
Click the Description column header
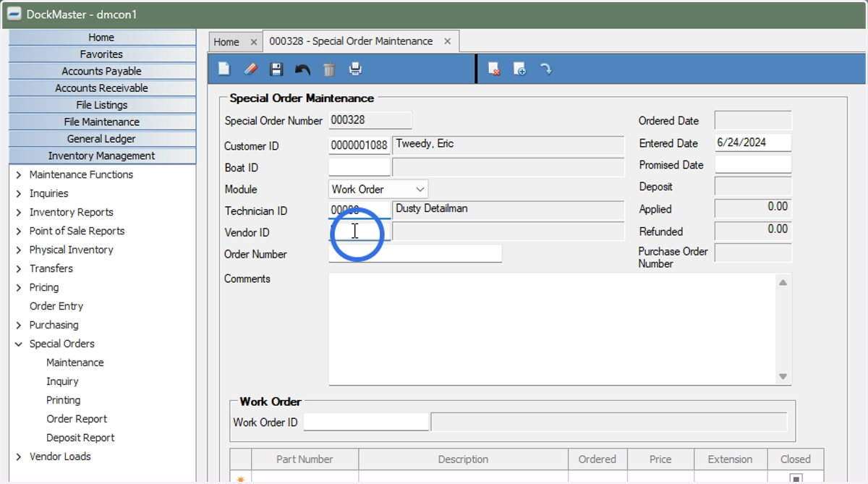point(463,459)
